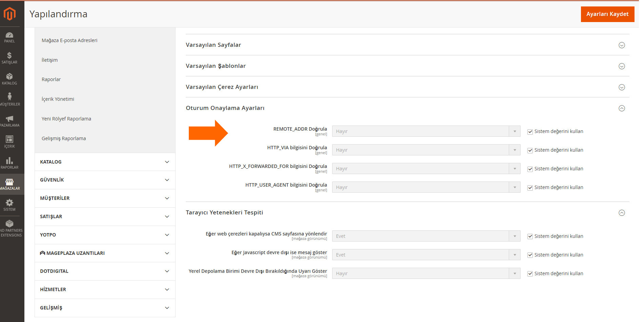Expand the YOTPO configuration group
This screenshot has height=322, width=644.
pos(105,235)
